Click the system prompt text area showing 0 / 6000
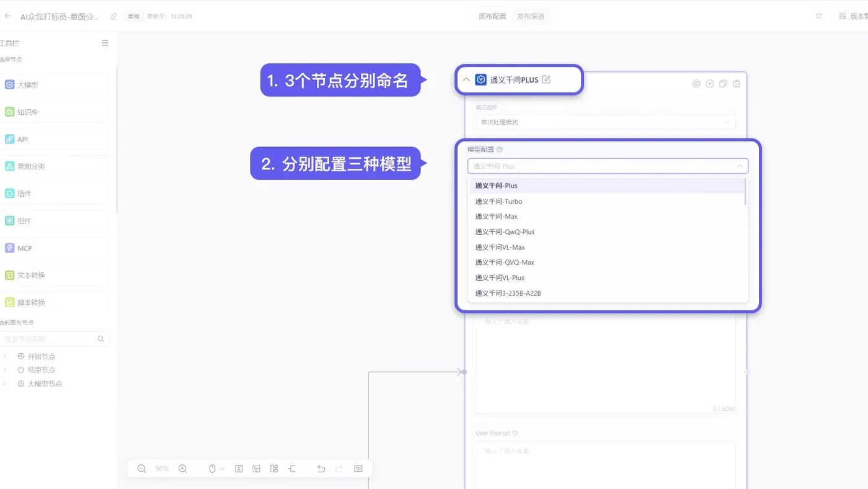This screenshot has width=868, height=489. [606, 363]
